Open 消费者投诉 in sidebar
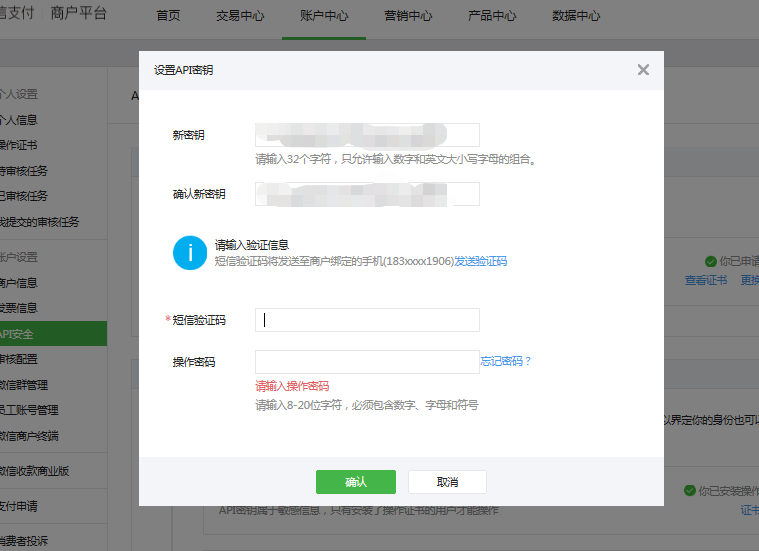The image size is (759, 551). point(24,541)
